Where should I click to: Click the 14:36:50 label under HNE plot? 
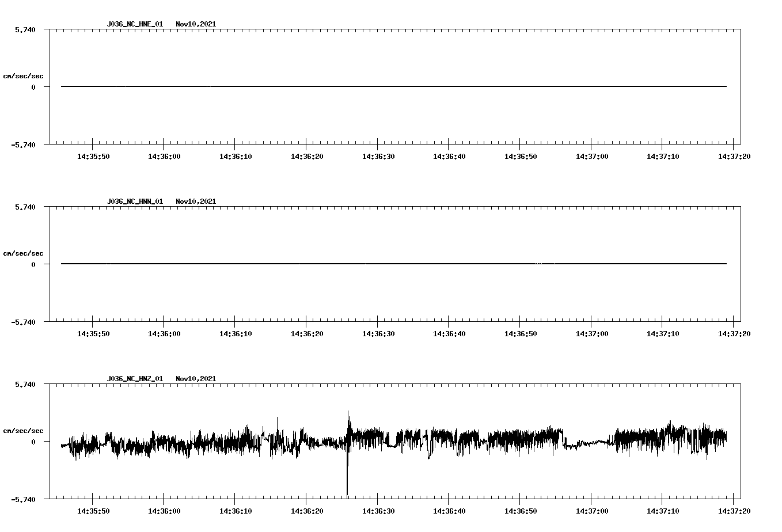(x=520, y=157)
